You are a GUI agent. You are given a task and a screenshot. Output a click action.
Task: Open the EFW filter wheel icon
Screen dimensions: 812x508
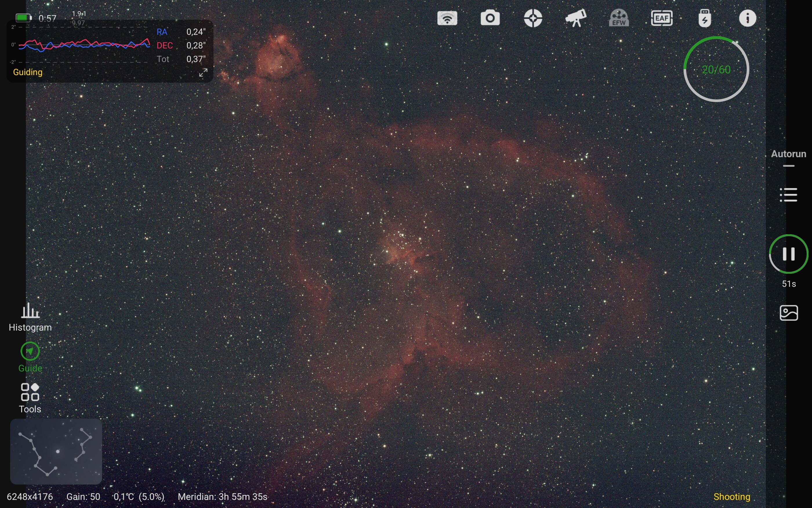click(619, 18)
